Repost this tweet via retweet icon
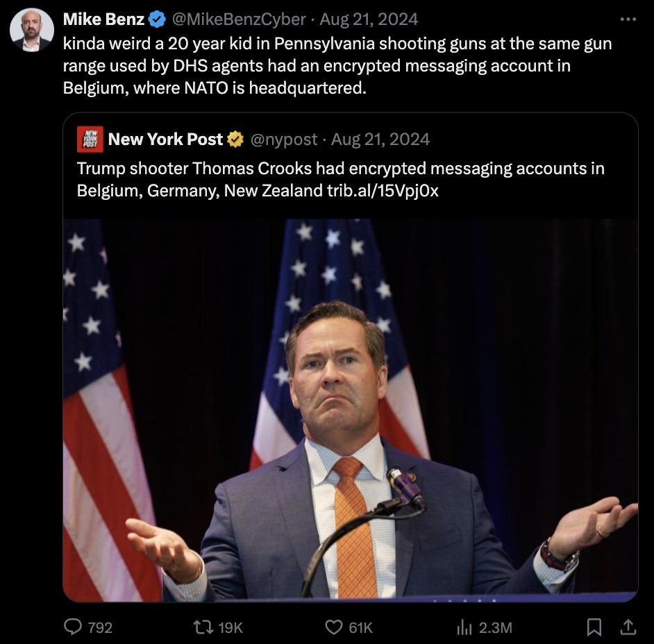The width and height of the screenshot is (654, 644). (204, 627)
